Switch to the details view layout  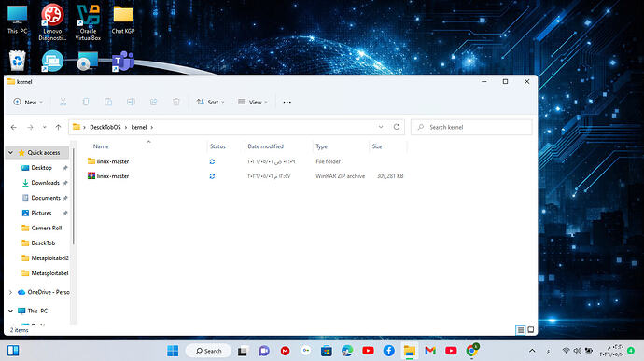pyautogui.click(x=521, y=330)
